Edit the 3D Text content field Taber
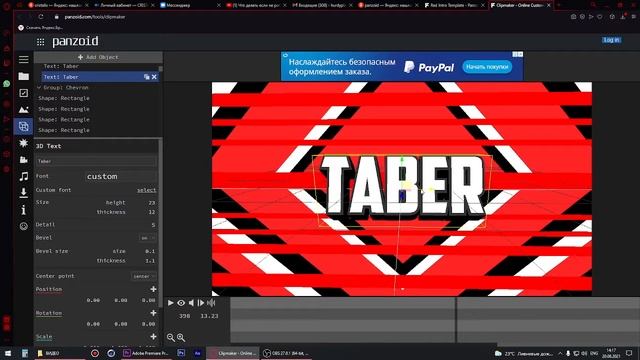 (96, 161)
